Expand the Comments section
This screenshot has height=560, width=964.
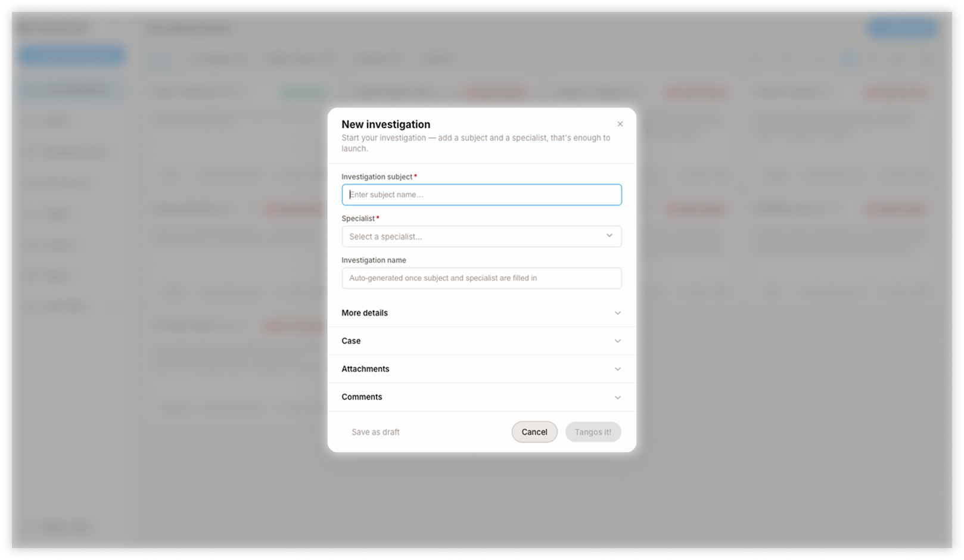[481, 397]
